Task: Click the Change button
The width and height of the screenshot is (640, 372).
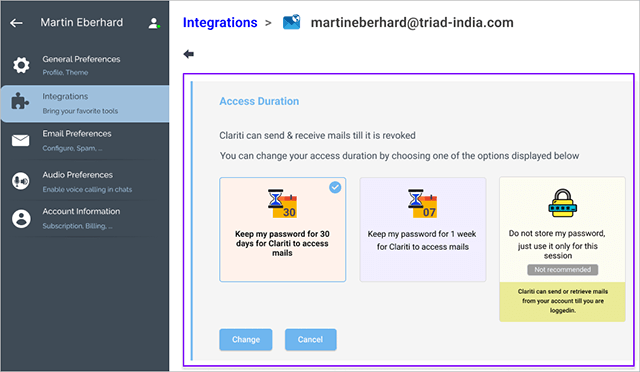Action: pyautogui.click(x=246, y=340)
